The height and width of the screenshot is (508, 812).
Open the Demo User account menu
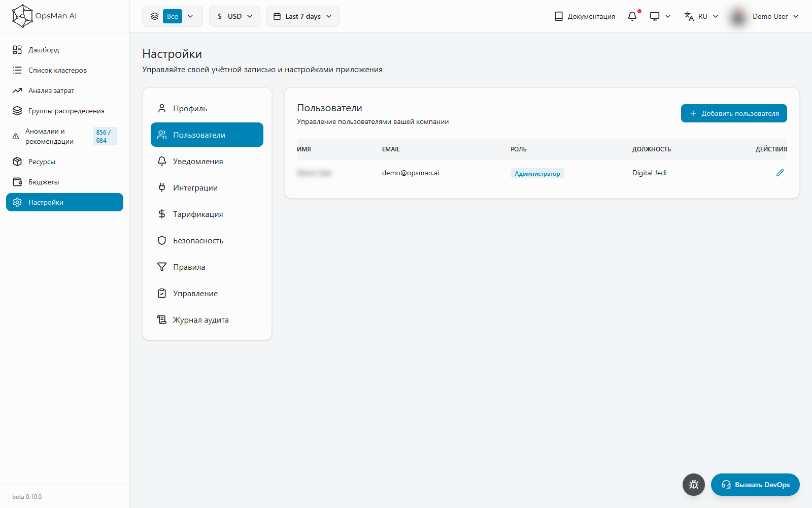pos(775,16)
